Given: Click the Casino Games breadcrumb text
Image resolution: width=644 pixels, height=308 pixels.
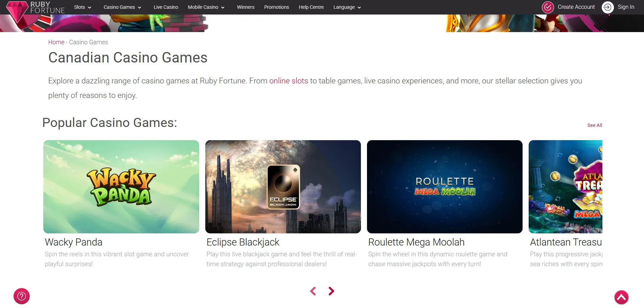Looking at the screenshot, I should tap(89, 42).
